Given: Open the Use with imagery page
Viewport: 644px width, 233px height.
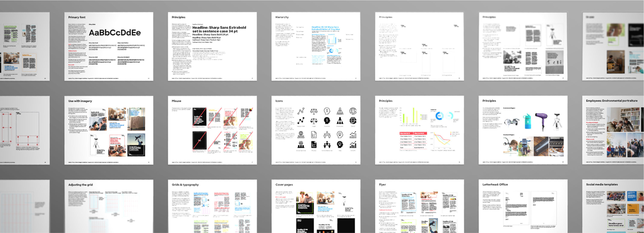Looking at the screenshot, I should (109, 130).
